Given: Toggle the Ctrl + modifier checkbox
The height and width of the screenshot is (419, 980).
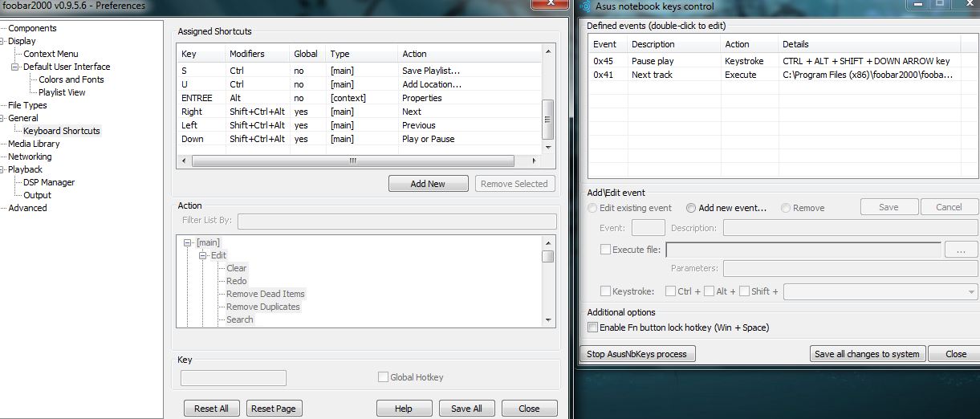Looking at the screenshot, I should coord(669,291).
